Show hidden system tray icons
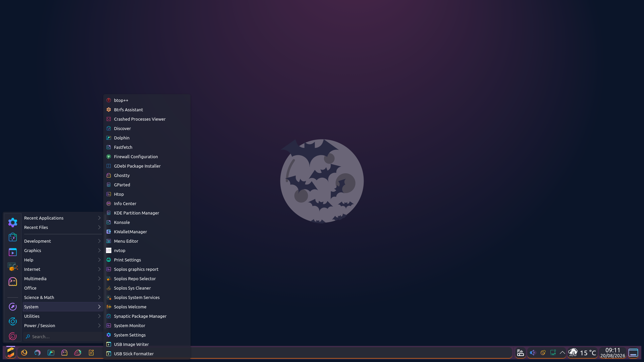Viewport: 644px width, 362px height. coord(562,353)
